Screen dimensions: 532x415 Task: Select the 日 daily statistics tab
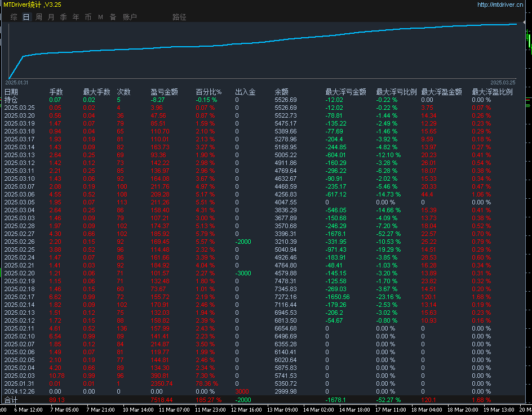26,17
